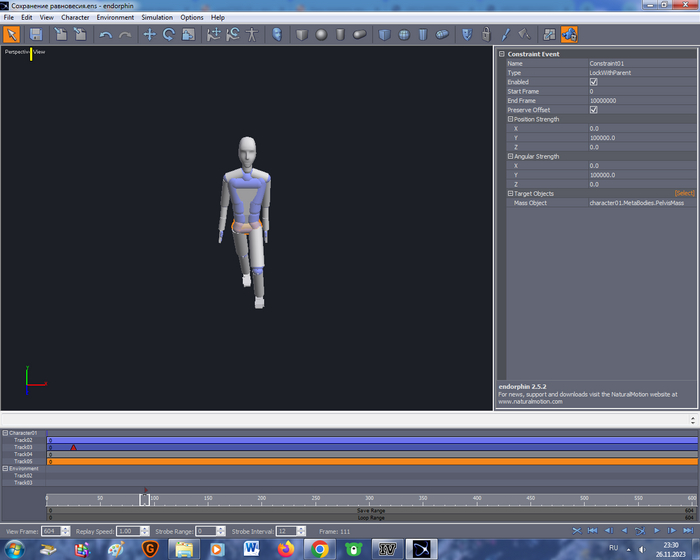Open the Character menu
Image resolution: width=700 pixels, height=560 pixels.
click(x=75, y=17)
